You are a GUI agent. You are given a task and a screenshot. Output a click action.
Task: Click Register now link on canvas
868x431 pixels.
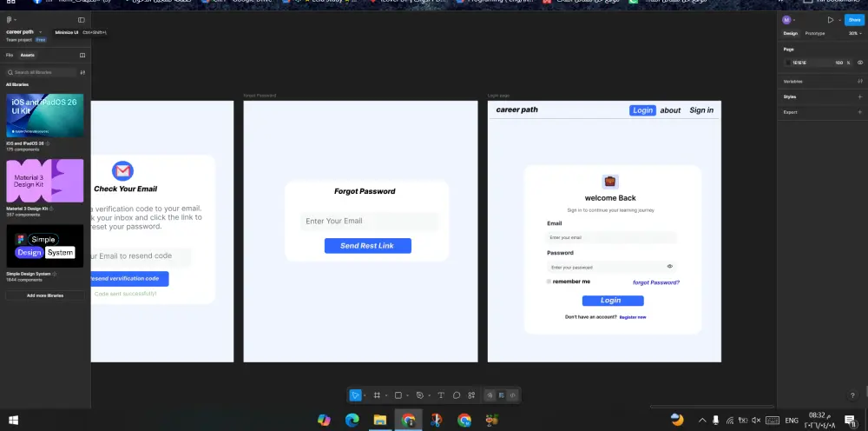633,317
